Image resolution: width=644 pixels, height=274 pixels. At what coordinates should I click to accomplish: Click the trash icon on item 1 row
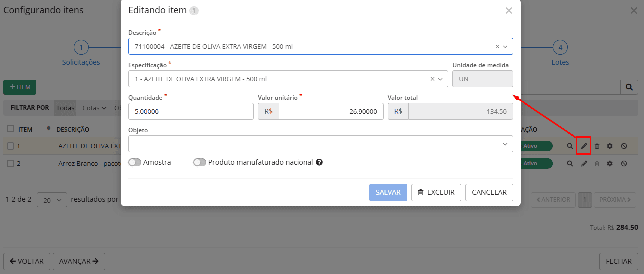[x=597, y=146]
